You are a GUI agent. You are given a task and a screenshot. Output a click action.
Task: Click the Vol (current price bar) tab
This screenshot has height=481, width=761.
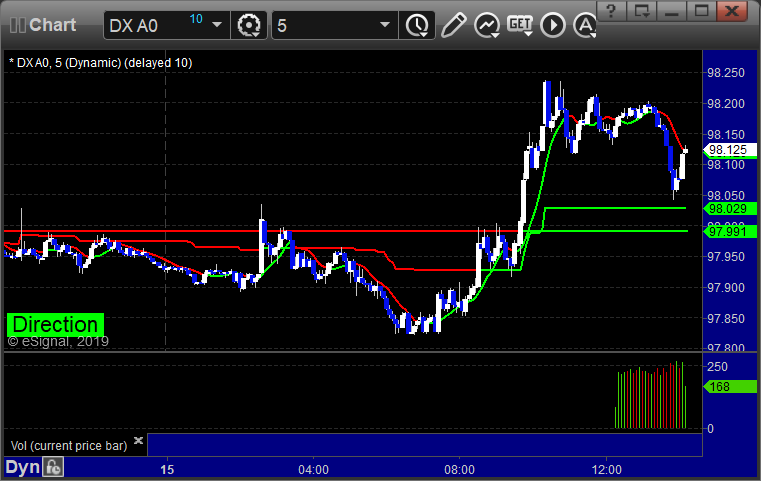point(68,445)
